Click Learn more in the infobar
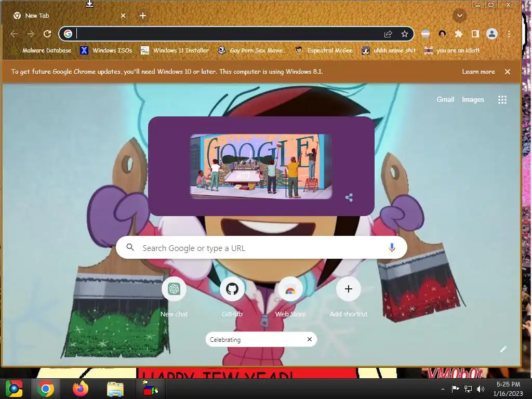Image resolution: width=532 pixels, height=399 pixels. 478,72
